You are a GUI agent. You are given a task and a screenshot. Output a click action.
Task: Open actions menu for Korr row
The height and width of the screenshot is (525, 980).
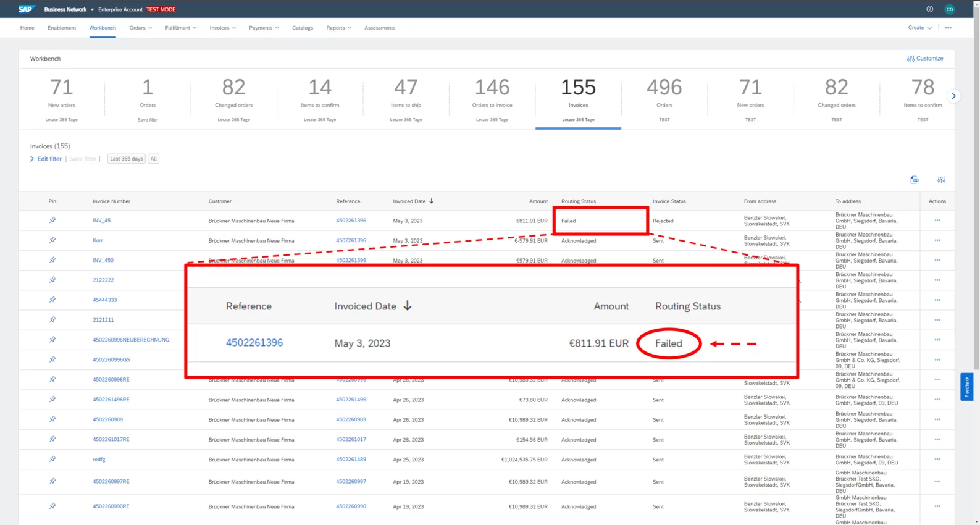pyautogui.click(x=937, y=240)
